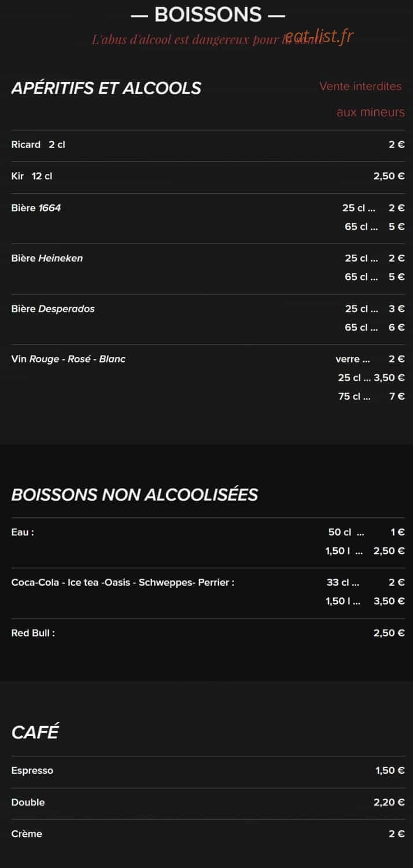Click the eat-list.fr watermark link
Screen dimensions: 413x868
point(319,37)
